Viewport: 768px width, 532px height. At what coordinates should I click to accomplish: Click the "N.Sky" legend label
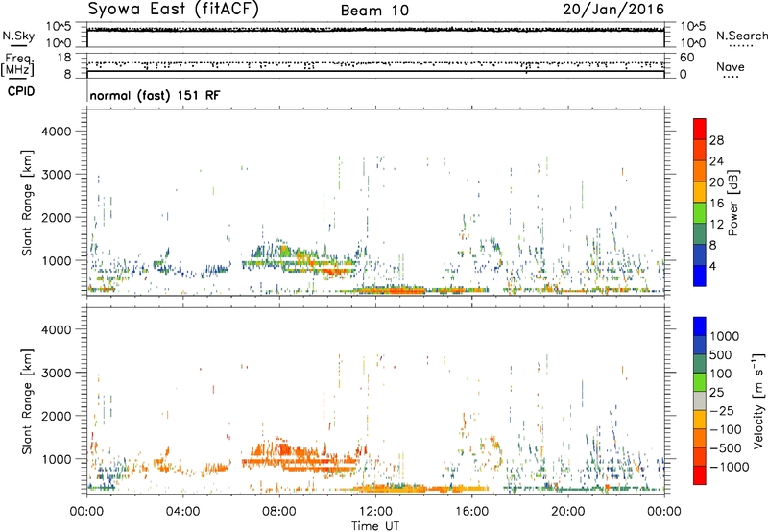pyautogui.click(x=18, y=36)
